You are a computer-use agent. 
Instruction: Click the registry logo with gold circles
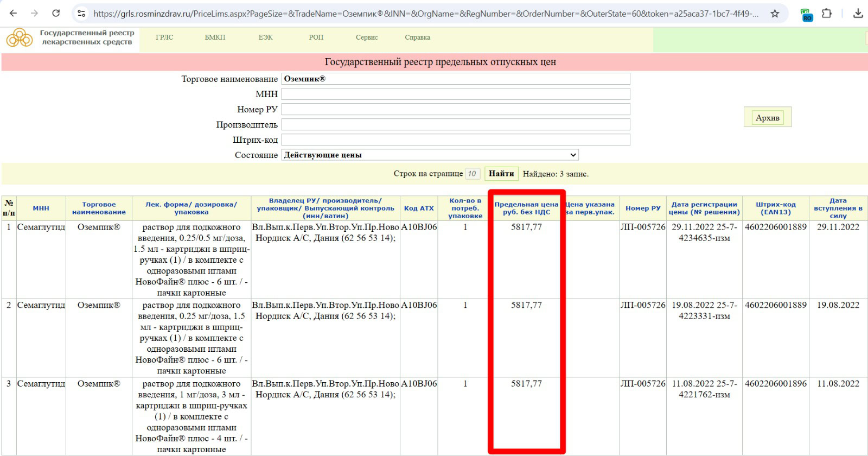coord(20,38)
